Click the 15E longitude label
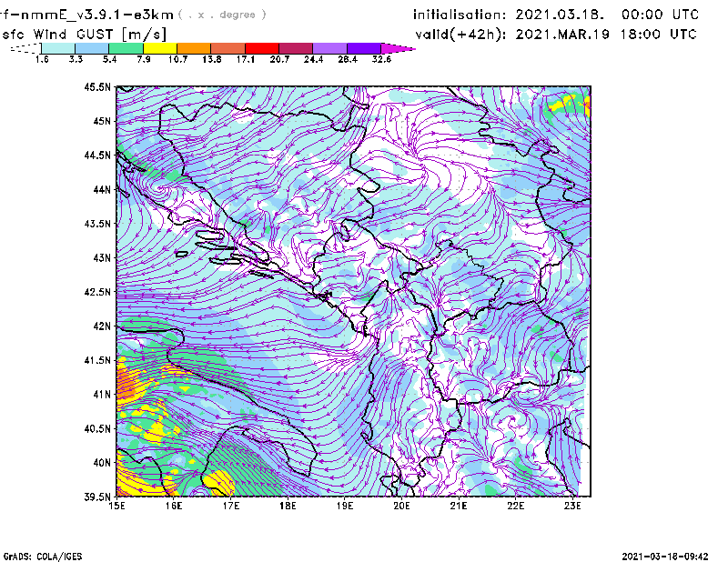Viewport: 728px width, 562px height. coord(116,506)
